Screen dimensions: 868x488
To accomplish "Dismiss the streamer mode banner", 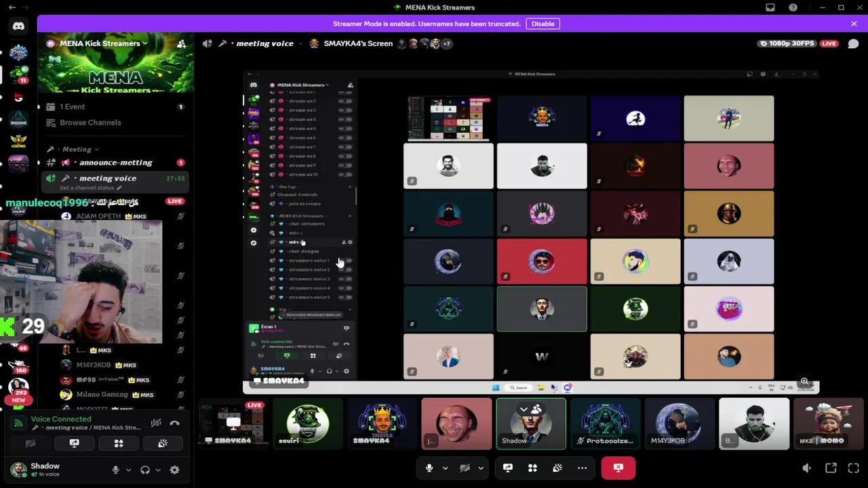I will (854, 24).
